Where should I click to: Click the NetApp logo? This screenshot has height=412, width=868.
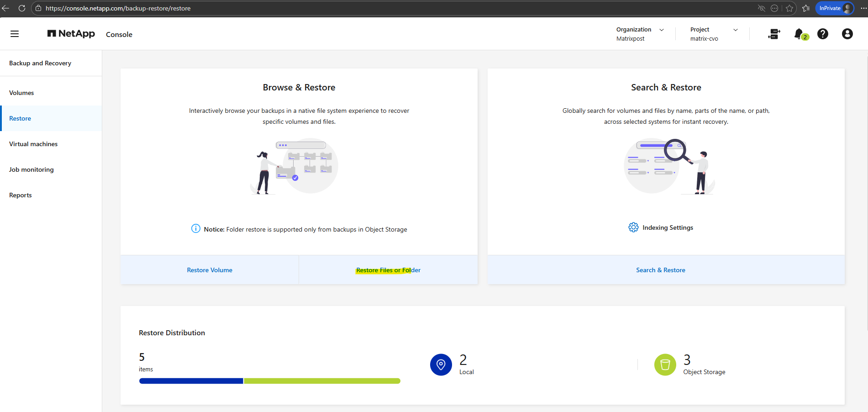tap(71, 34)
